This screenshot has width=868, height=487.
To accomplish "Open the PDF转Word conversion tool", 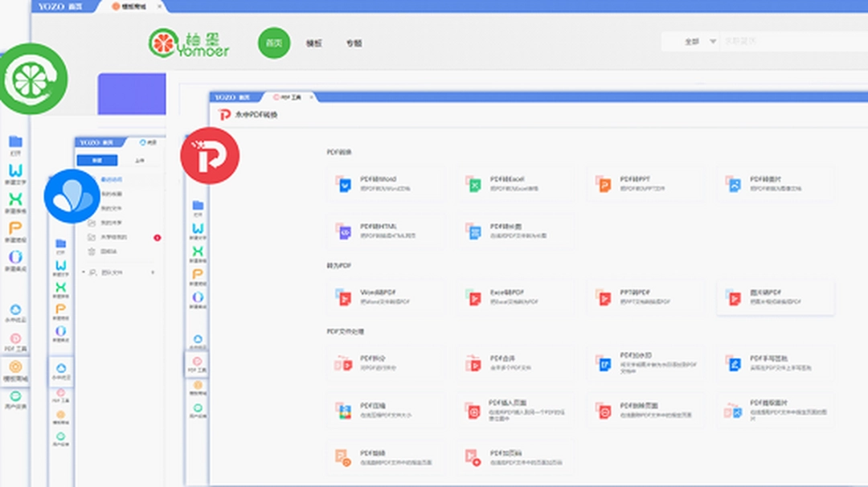I will pyautogui.click(x=386, y=183).
